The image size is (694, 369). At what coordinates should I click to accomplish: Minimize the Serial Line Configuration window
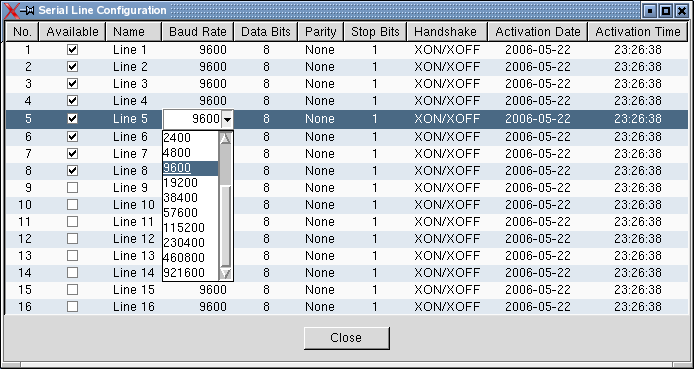[x=649, y=11]
